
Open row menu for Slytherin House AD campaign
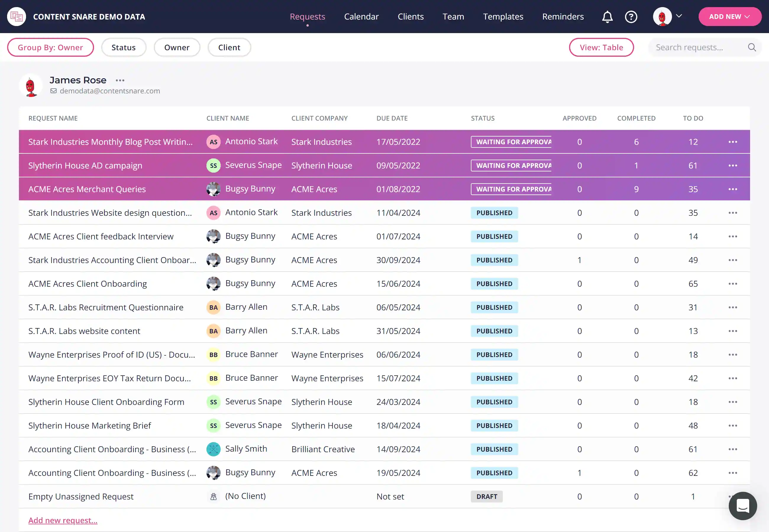coord(733,166)
